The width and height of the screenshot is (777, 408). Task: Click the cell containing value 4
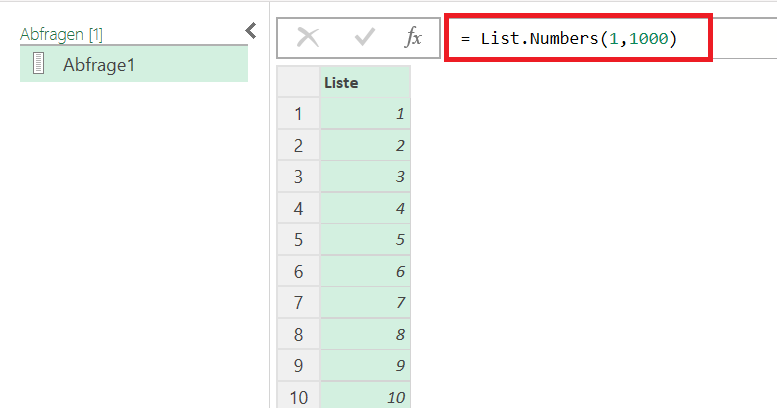tap(365, 209)
